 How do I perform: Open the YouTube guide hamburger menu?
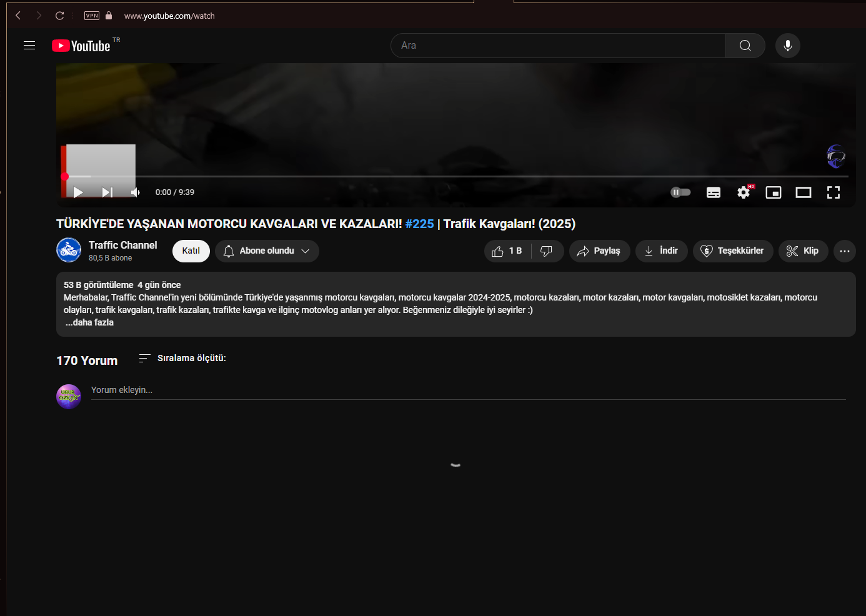(x=29, y=46)
